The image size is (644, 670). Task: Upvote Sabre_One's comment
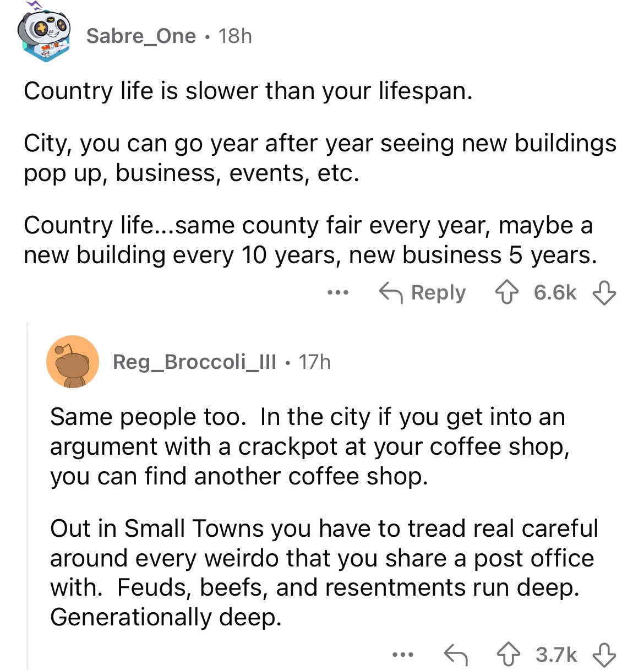506,293
